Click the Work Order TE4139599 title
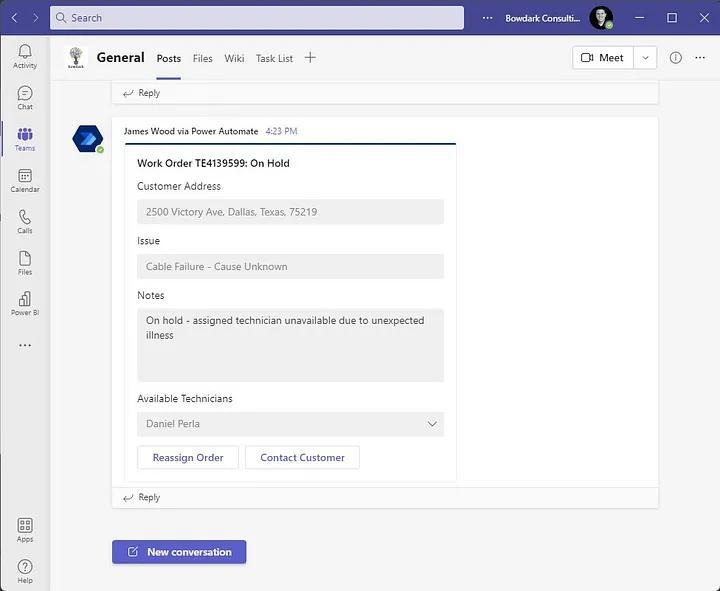Screen dimensions: 720x591 point(213,163)
